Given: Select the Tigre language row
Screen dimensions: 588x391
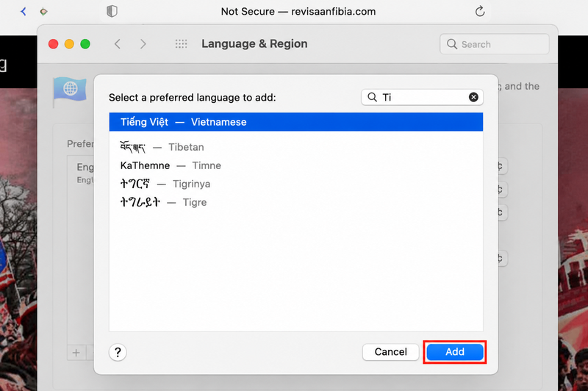Looking at the screenshot, I should 296,202.
